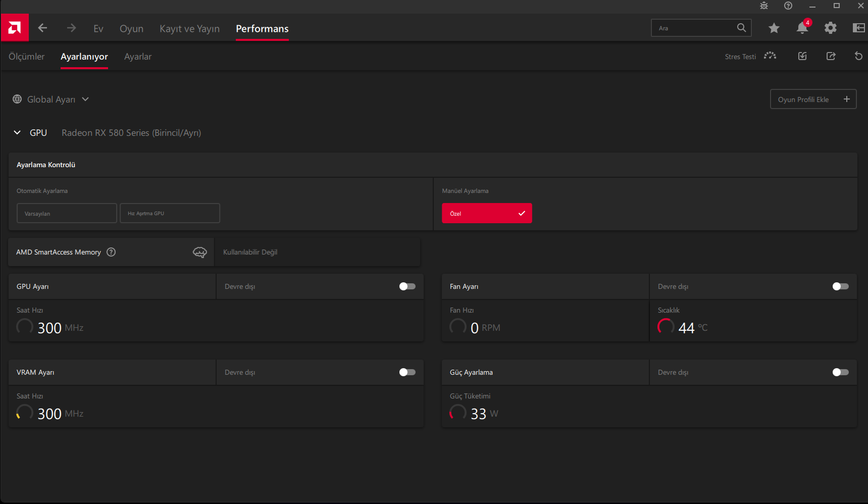Click the Otomatik Ayarlama label
This screenshot has height=504, width=868.
tap(42, 191)
